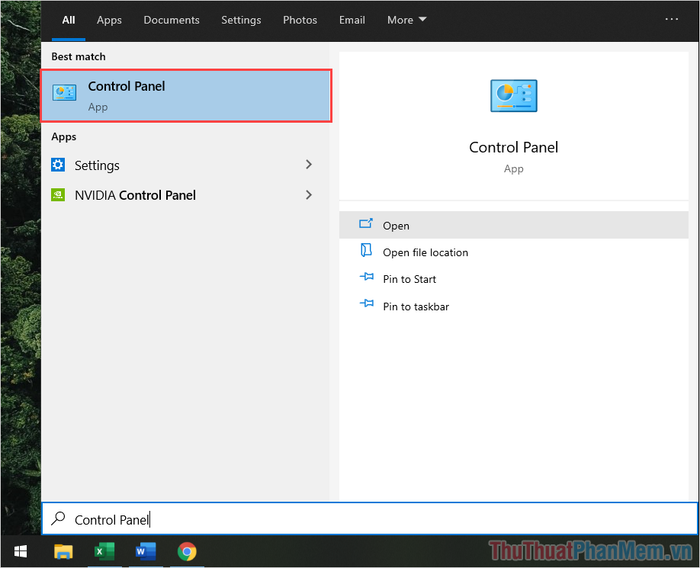Choose Open file location
Image resolution: width=700 pixels, height=568 pixels.
[513, 252]
